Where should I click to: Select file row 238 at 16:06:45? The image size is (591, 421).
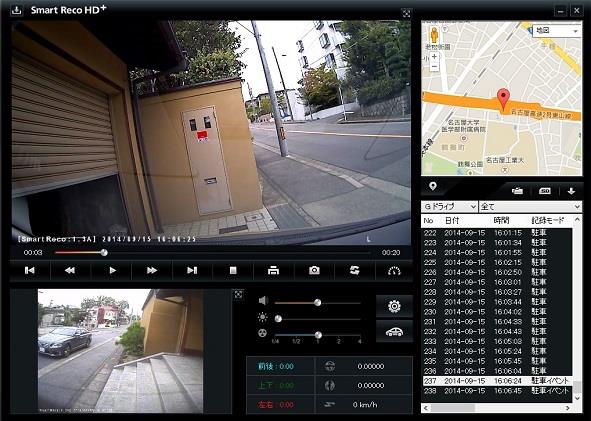pos(497,391)
